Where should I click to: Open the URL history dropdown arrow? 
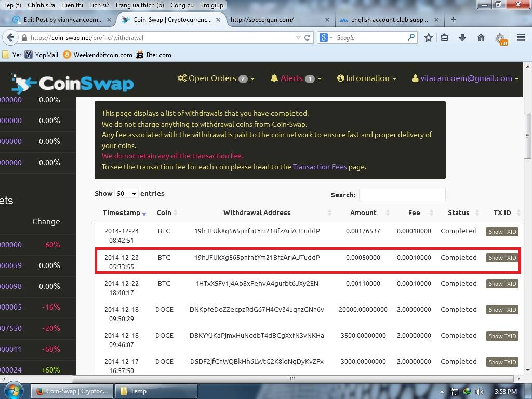(x=298, y=37)
